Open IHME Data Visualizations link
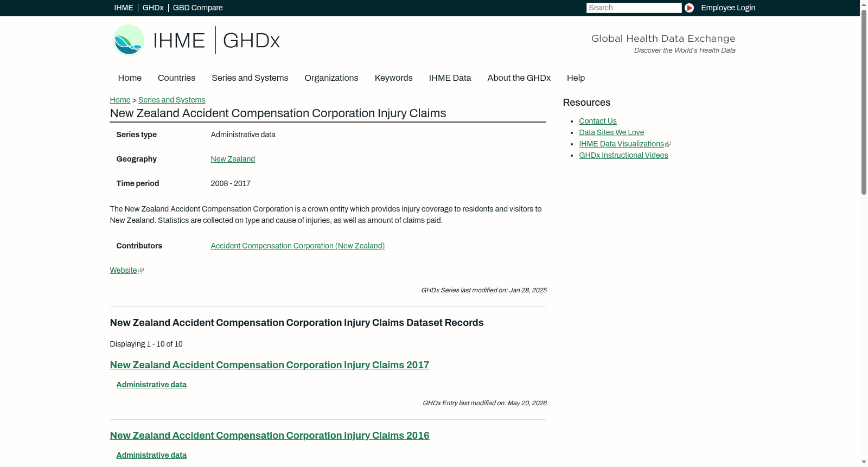 (x=621, y=144)
